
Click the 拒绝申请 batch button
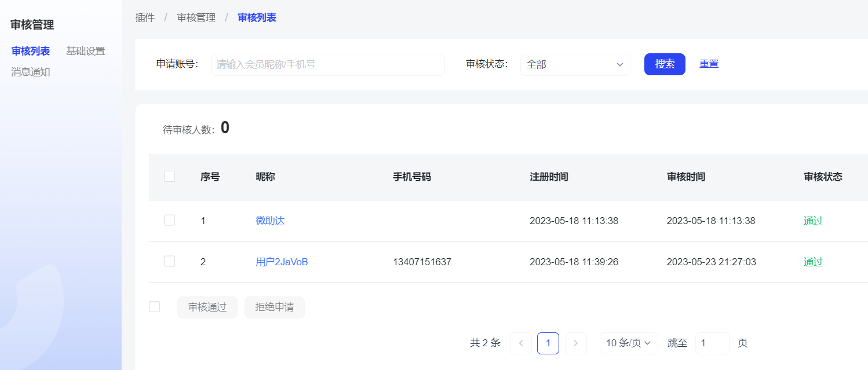[x=275, y=307]
